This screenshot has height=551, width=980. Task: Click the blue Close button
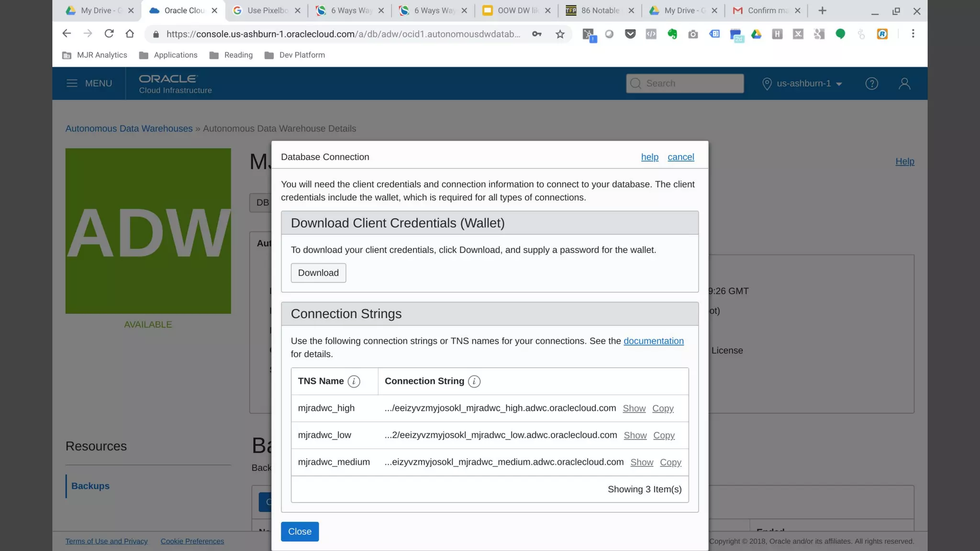coord(300,531)
